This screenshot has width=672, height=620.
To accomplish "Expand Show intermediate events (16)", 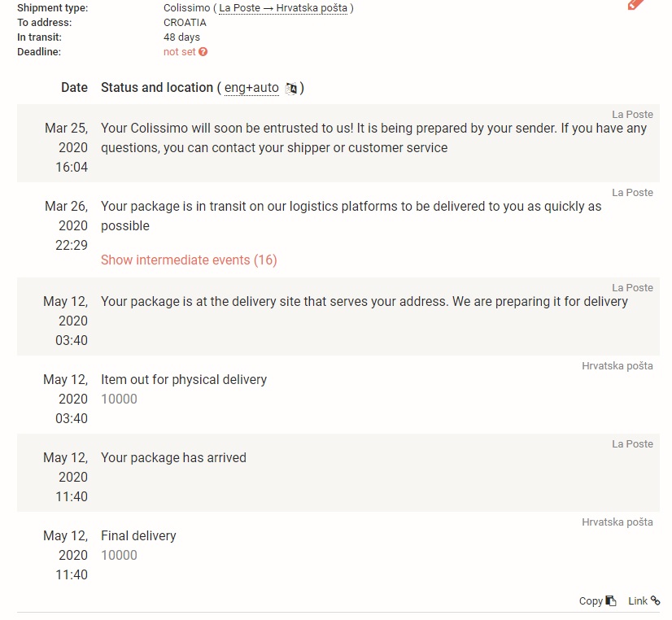I will coord(189,260).
